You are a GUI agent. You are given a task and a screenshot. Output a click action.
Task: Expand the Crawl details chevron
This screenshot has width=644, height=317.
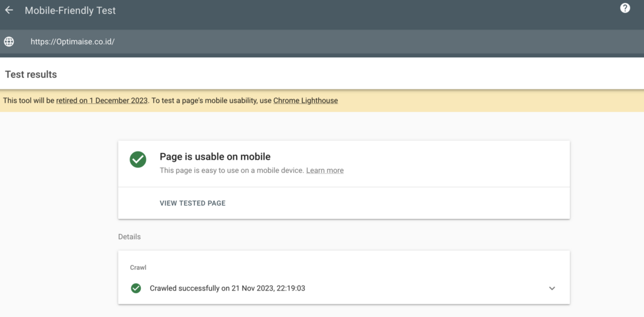(x=552, y=288)
